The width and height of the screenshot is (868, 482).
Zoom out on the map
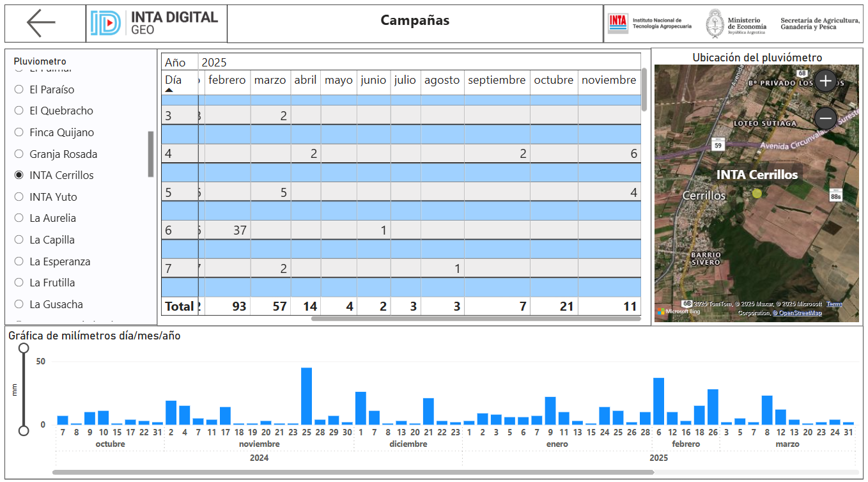coord(826,118)
